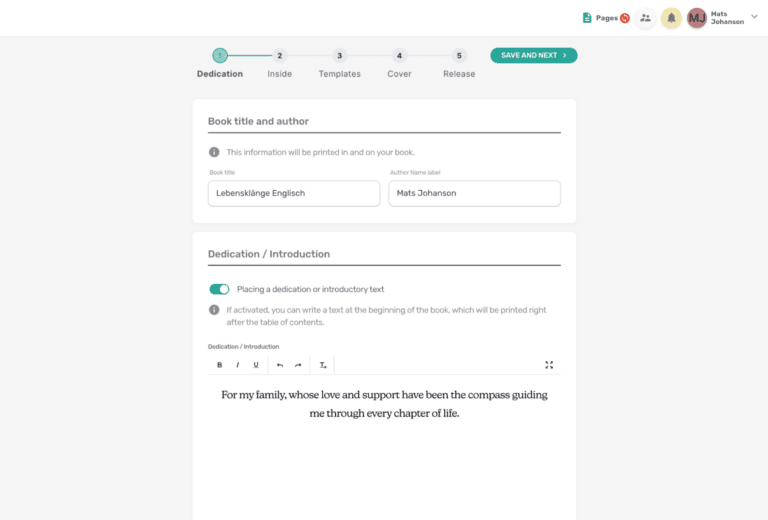Apply italic formatting in the editor toolbar

tap(238, 365)
